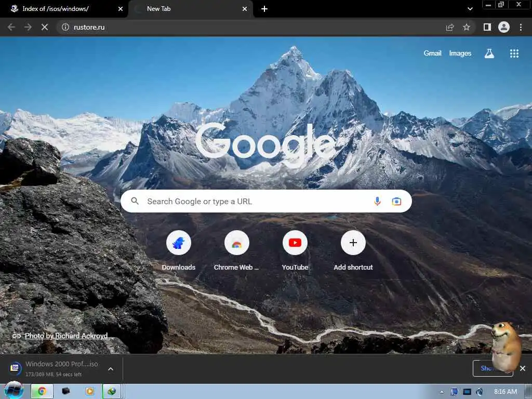532x399 pixels.
Task: Open the Google apps grid
Action: tap(514, 54)
